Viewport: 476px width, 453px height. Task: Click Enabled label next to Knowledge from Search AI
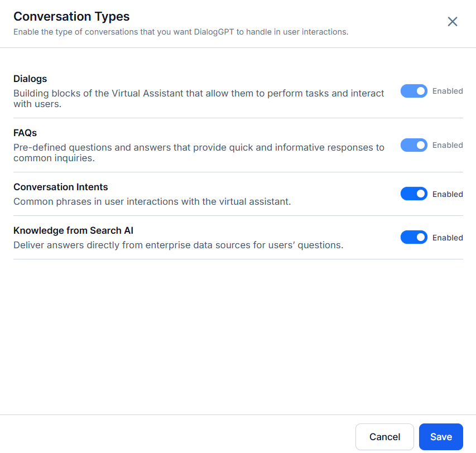pos(448,238)
